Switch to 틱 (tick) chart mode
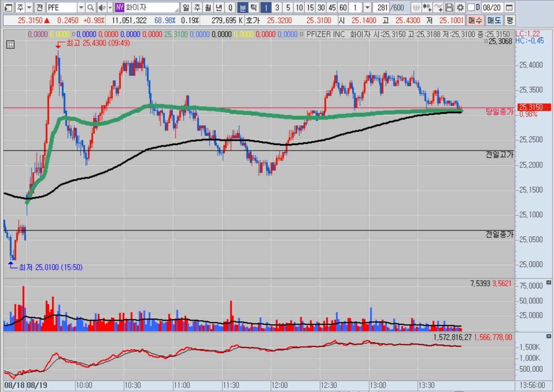The width and height of the screenshot is (554, 392). (253, 7)
